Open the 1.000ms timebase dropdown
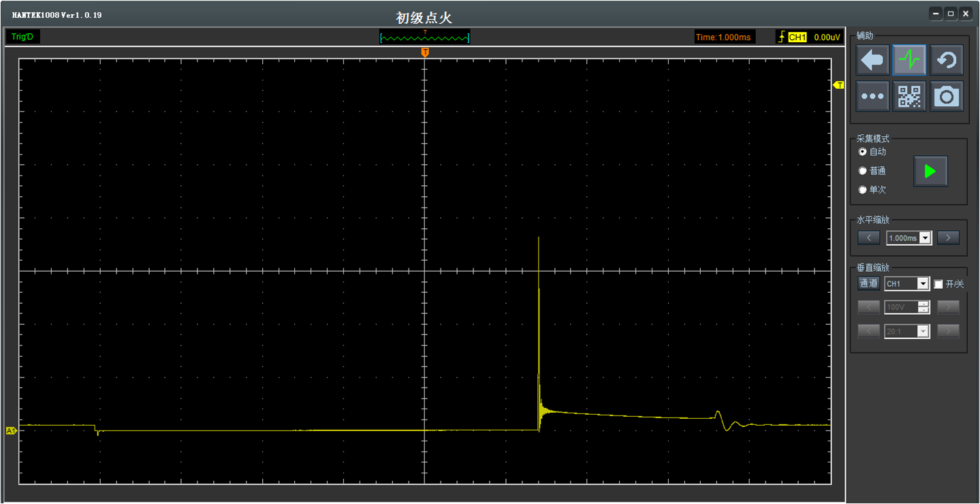 (x=925, y=238)
